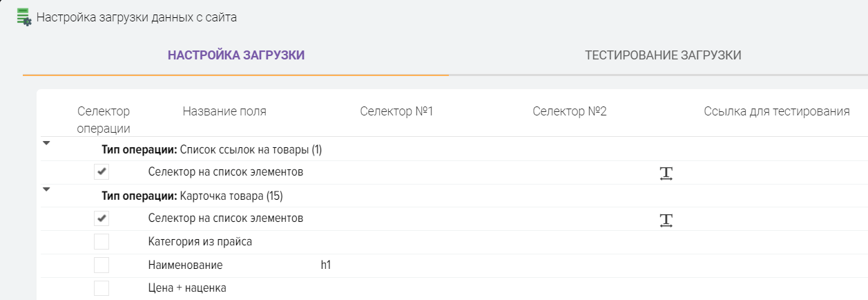Image resolution: width=868 pixels, height=300 pixels.
Task: Click the Селектор операции column header
Action: pyautogui.click(x=104, y=120)
